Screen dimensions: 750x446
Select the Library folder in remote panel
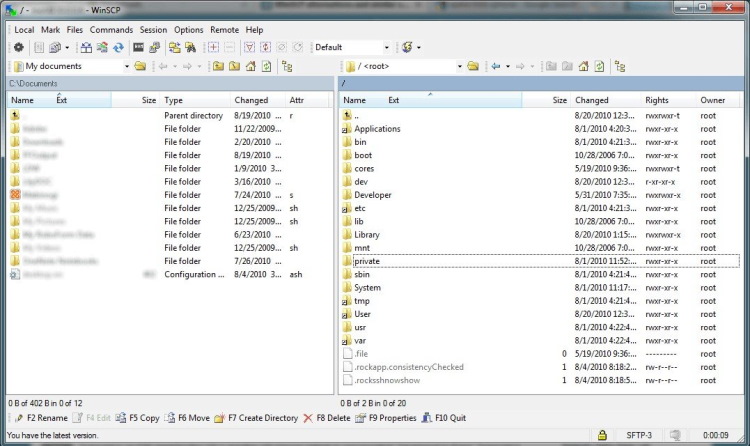click(367, 234)
